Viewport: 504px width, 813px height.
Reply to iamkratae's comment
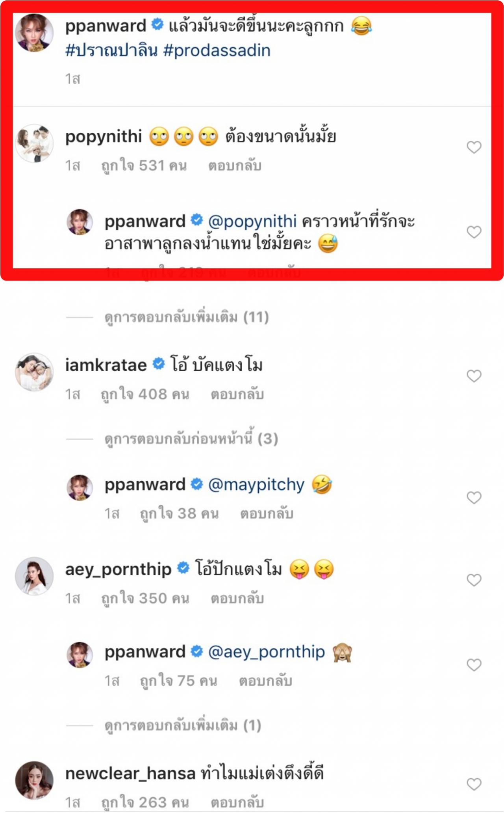[x=237, y=394]
